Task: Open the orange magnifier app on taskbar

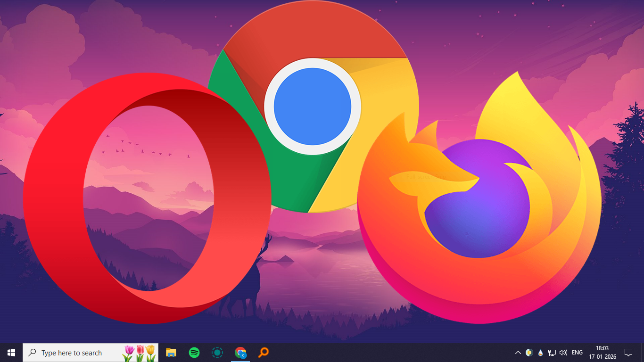Action: (264, 353)
